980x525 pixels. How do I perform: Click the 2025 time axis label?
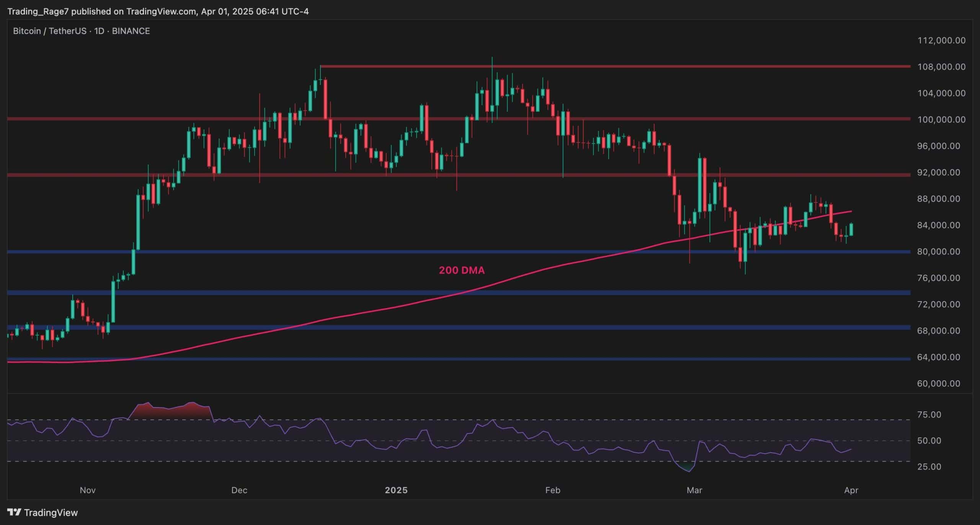pyautogui.click(x=396, y=490)
